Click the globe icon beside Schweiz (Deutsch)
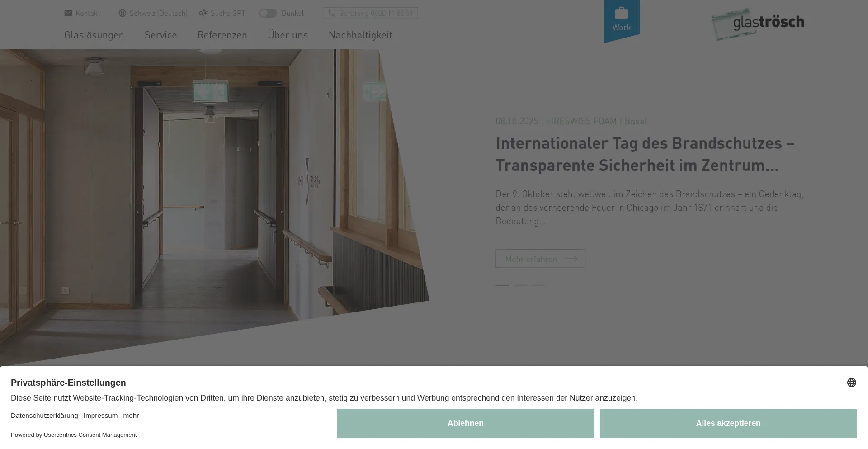Image resolution: width=868 pixels, height=449 pixels. click(x=122, y=13)
